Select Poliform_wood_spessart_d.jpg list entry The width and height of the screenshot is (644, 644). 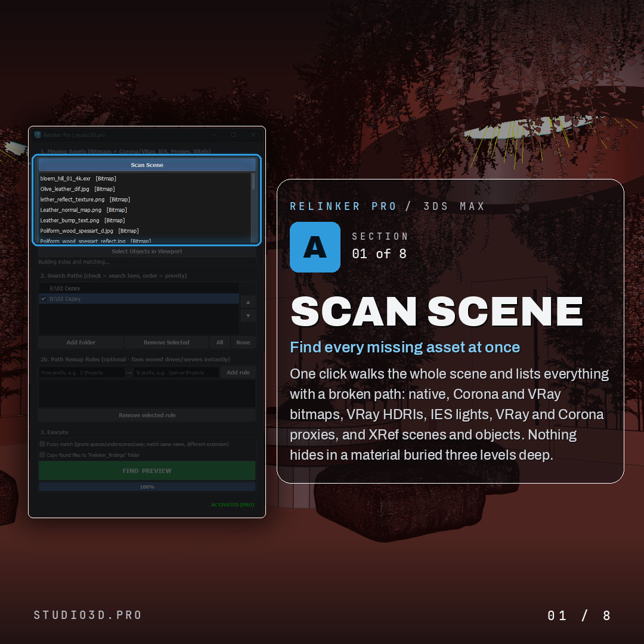pos(144,231)
